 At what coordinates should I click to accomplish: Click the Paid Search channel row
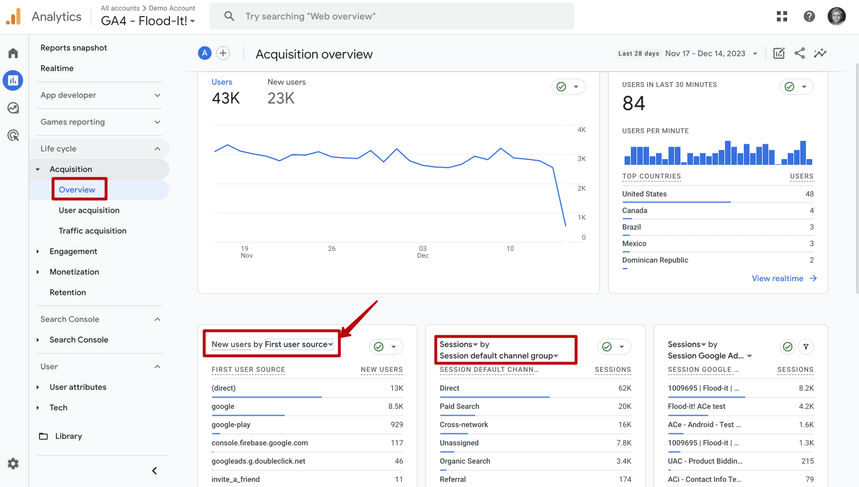click(x=535, y=406)
